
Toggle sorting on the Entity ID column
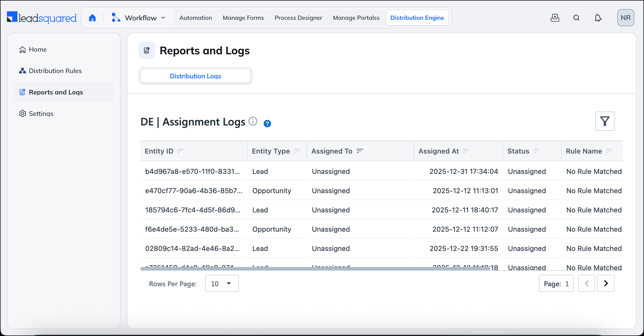tap(181, 151)
